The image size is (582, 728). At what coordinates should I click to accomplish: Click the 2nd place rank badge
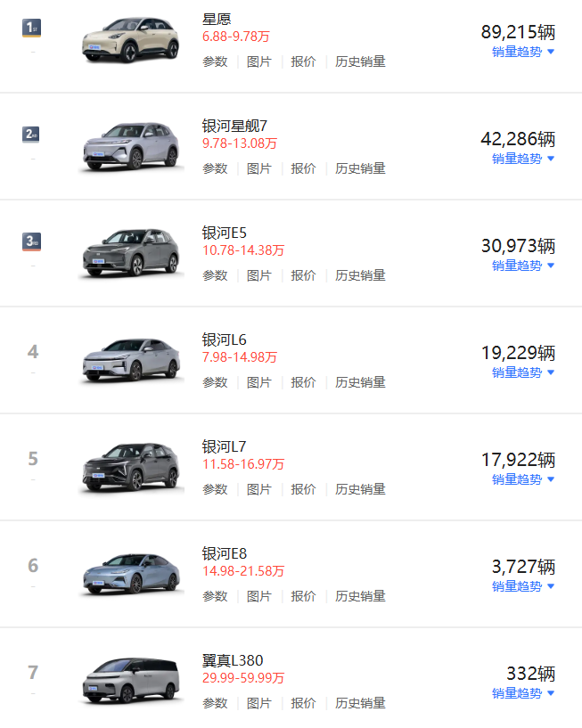point(30,135)
